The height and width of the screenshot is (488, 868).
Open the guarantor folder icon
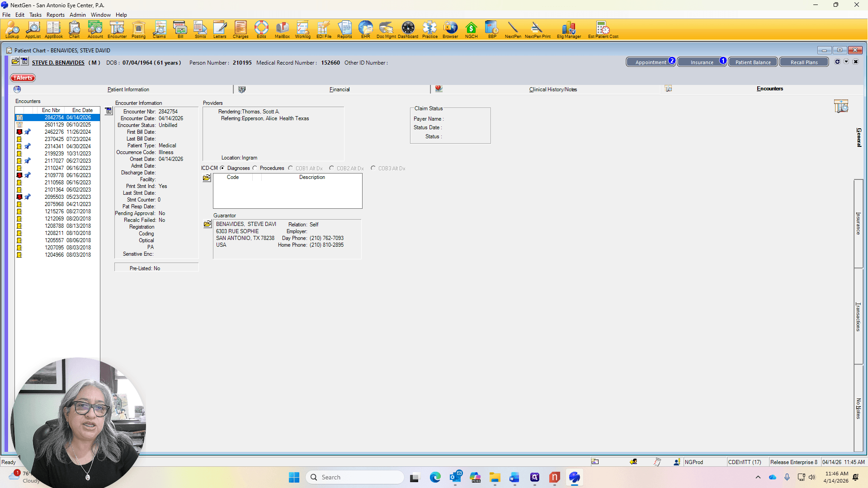[208, 224]
